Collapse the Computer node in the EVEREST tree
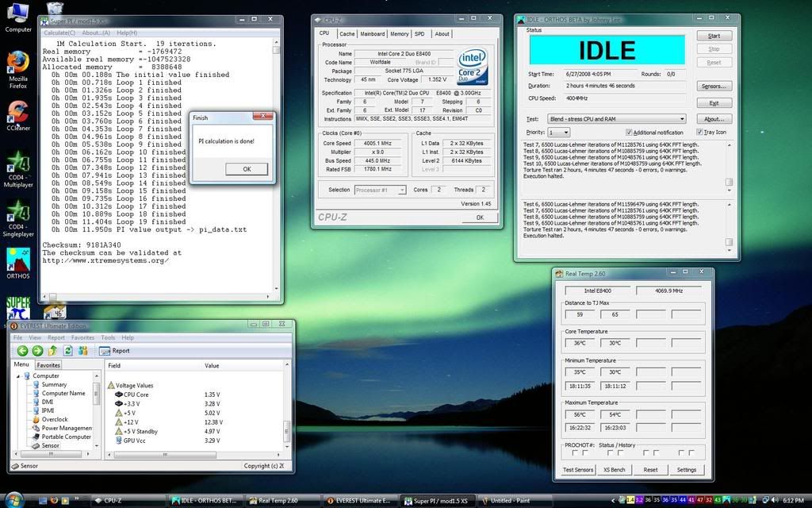The width and height of the screenshot is (812, 508). coord(18,375)
